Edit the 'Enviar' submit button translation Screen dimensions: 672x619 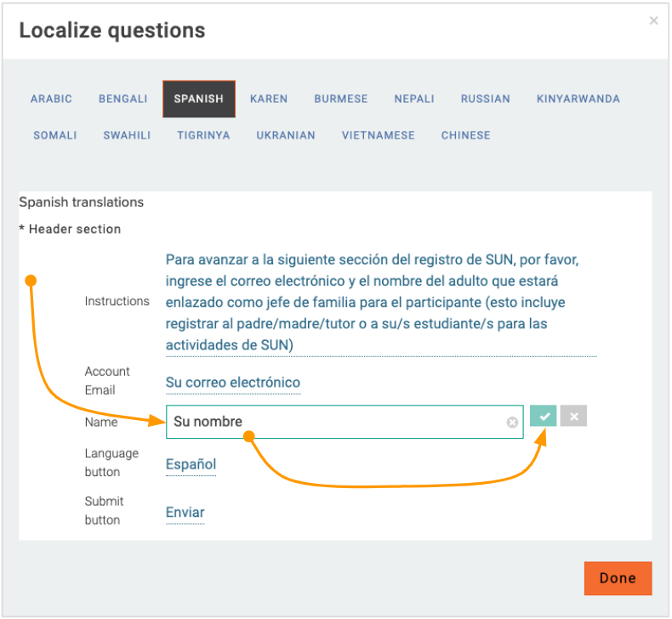pyautogui.click(x=185, y=513)
